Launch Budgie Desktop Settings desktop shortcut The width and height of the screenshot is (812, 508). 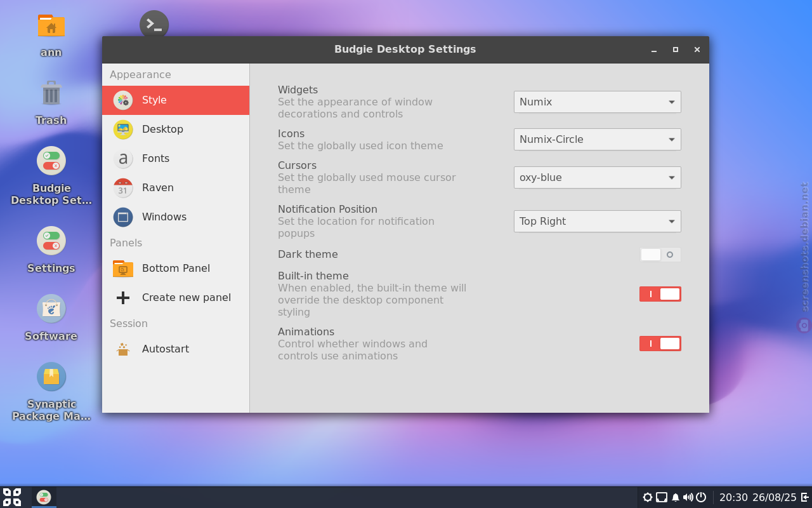tap(51, 161)
